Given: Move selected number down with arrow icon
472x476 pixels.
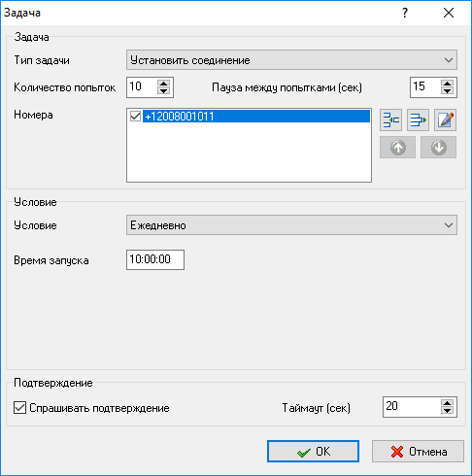Looking at the screenshot, I should coord(438,148).
